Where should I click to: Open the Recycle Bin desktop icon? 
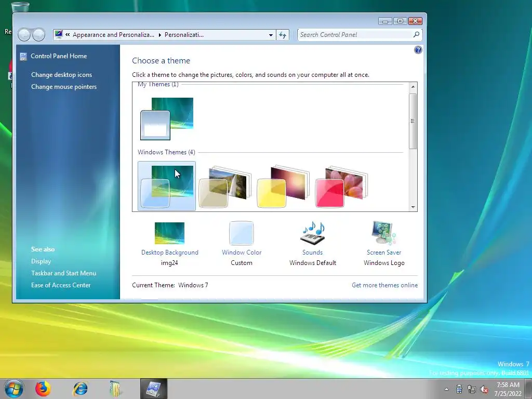pos(20,7)
